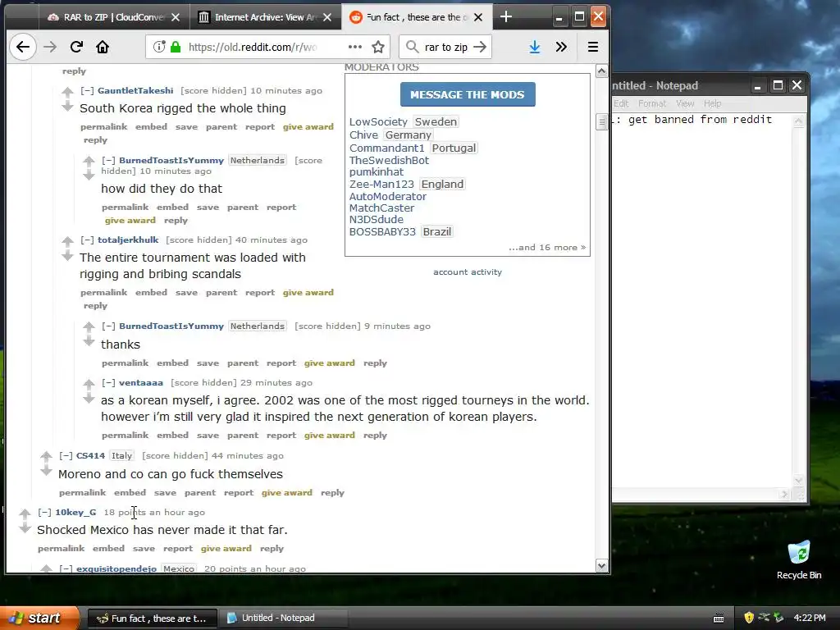Screen dimensions: 840x630
Task: Downvote totaljerkhulk's comment
Action: [67, 256]
